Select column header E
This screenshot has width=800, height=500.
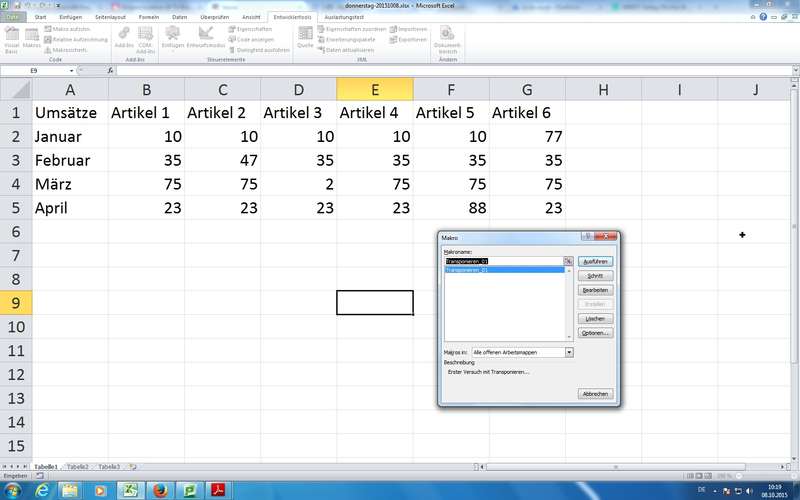[375, 90]
